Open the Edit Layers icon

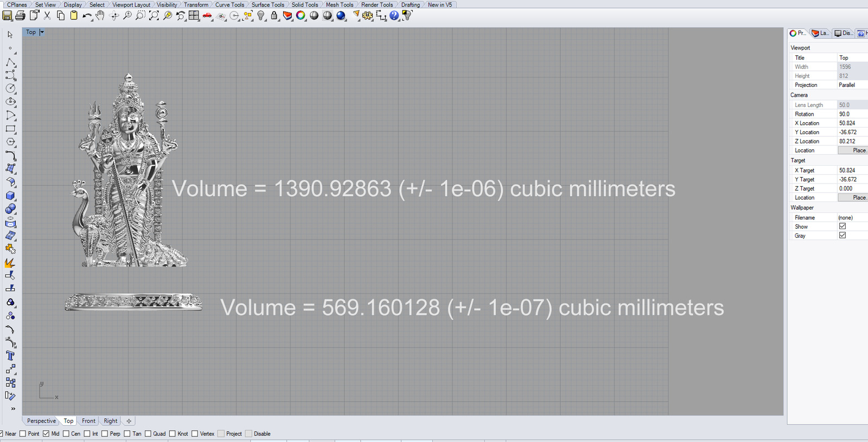coord(288,16)
